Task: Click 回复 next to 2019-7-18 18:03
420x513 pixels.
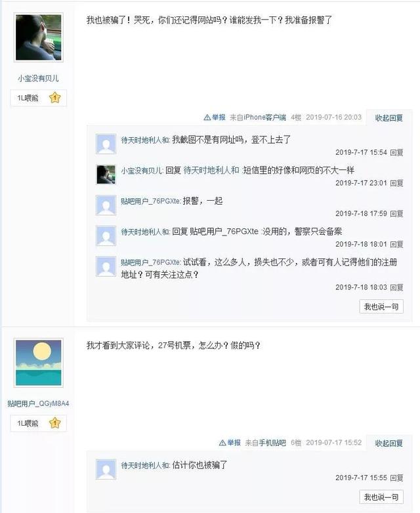Action: click(x=396, y=287)
